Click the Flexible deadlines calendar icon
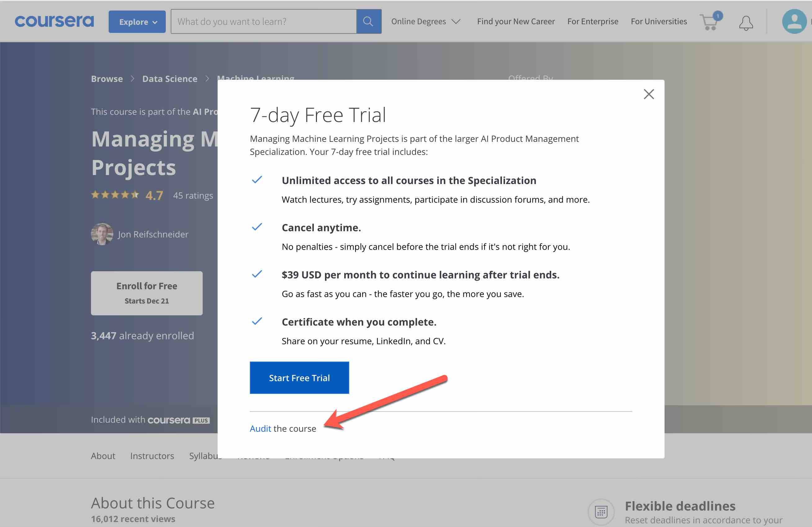812x527 pixels. 601,512
